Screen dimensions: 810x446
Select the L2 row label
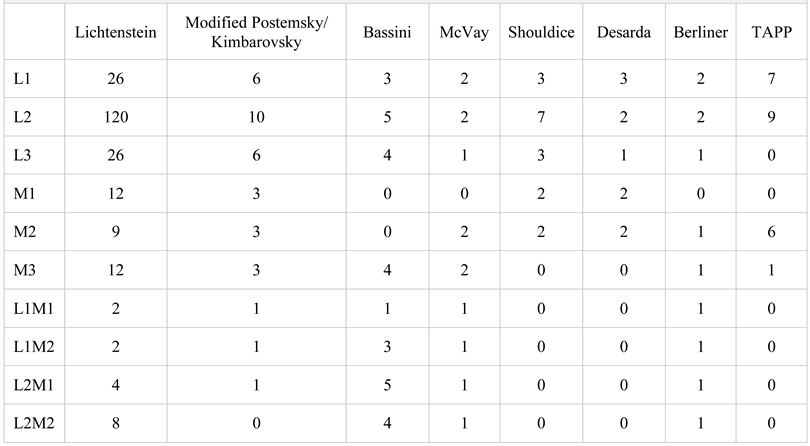point(22,117)
